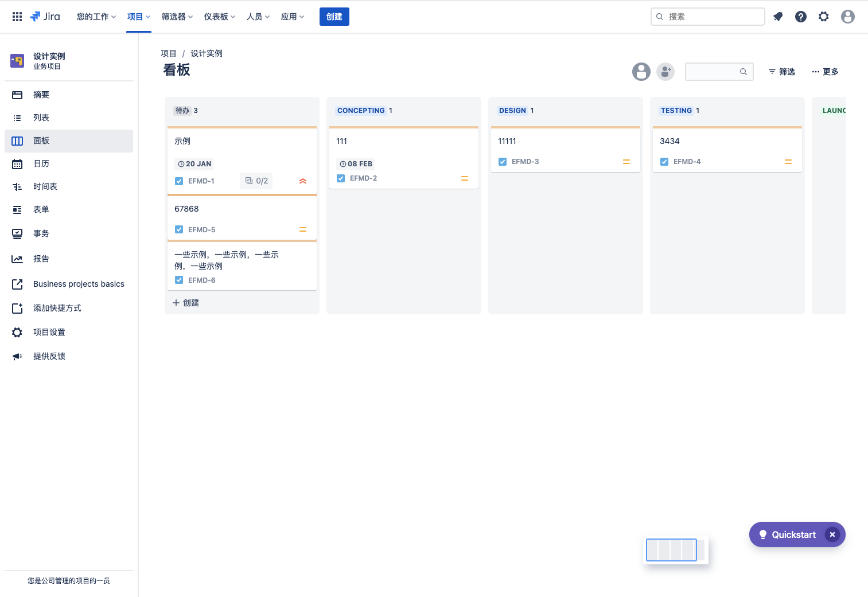Open notifications bell icon
The height and width of the screenshot is (597, 868).
point(778,17)
